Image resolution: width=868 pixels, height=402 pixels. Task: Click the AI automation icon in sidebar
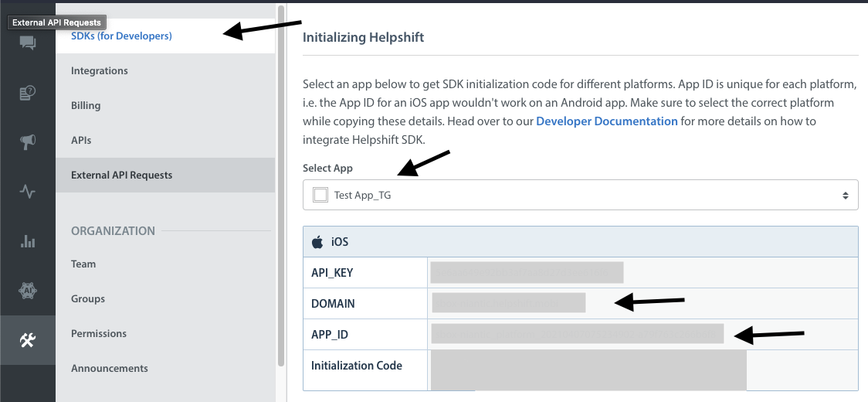[x=28, y=291]
